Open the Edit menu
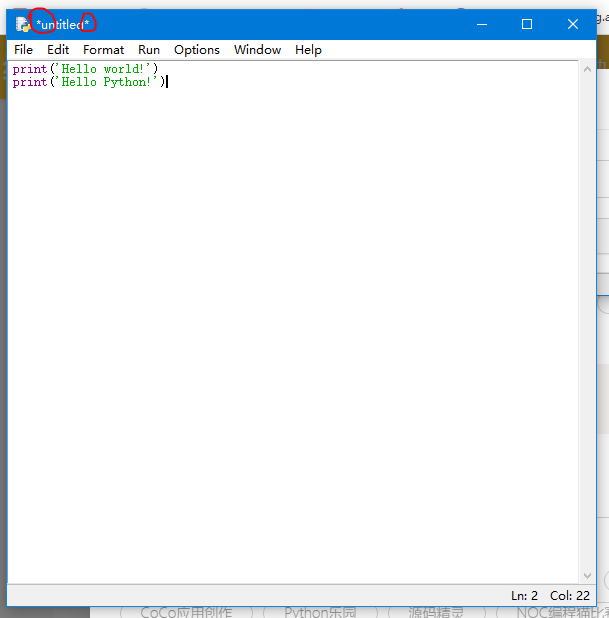Screen dimensions: 609x618 58,50
